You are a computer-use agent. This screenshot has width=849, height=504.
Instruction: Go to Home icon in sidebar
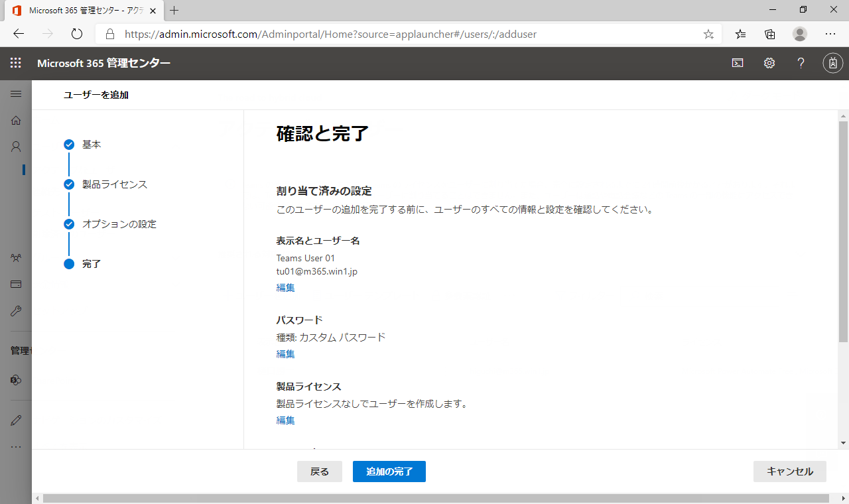(x=16, y=120)
